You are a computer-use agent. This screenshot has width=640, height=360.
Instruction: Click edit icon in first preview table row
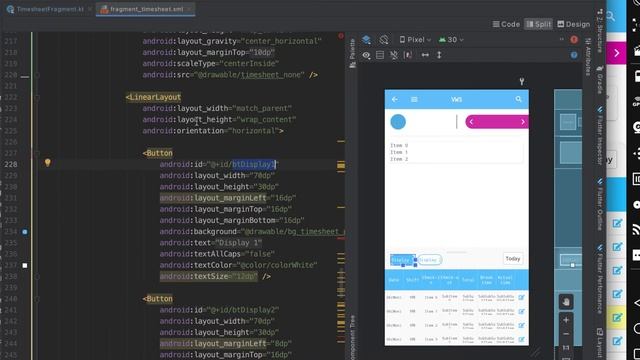(x=522, y=297)
